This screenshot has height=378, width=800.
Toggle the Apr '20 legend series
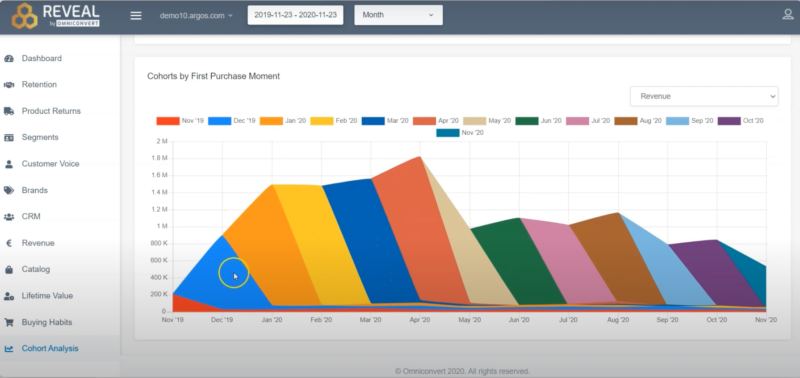click(436, 121)
